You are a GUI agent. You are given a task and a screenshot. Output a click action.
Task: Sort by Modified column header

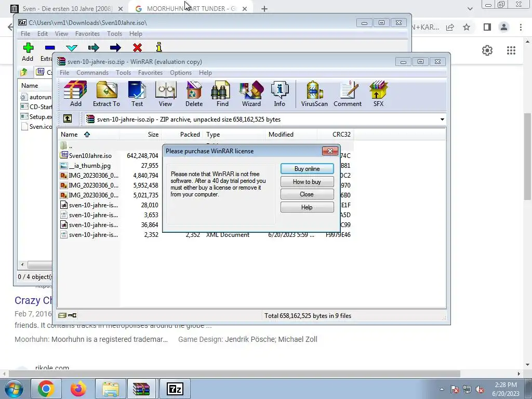(x=291, y=135)
